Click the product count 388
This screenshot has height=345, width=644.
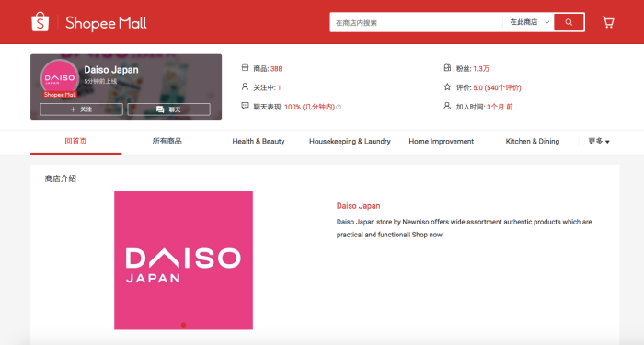pos(276,69)
